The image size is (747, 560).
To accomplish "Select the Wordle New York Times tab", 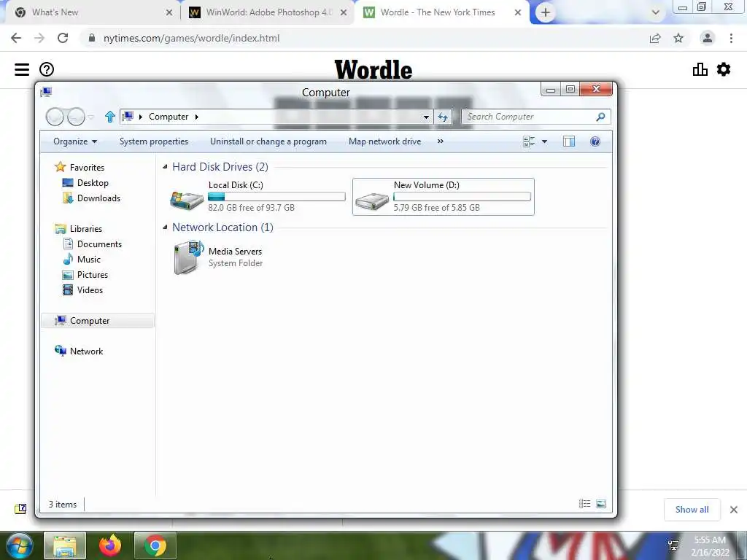I will point(438,12).
